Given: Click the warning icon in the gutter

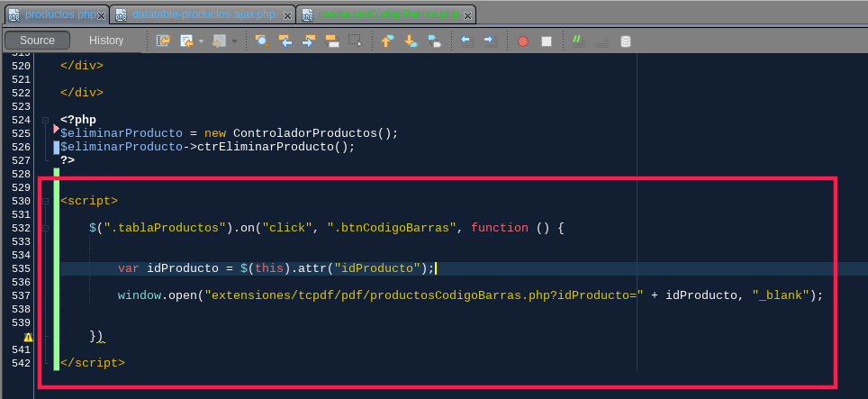Looking at the screenshot, I should click(x=27, y=336).
